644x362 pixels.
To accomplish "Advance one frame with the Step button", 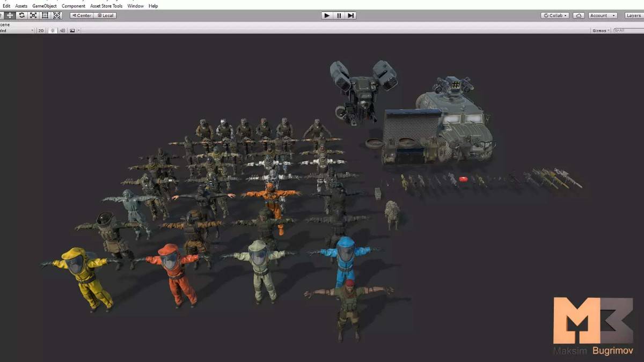I will click(350, 16).
